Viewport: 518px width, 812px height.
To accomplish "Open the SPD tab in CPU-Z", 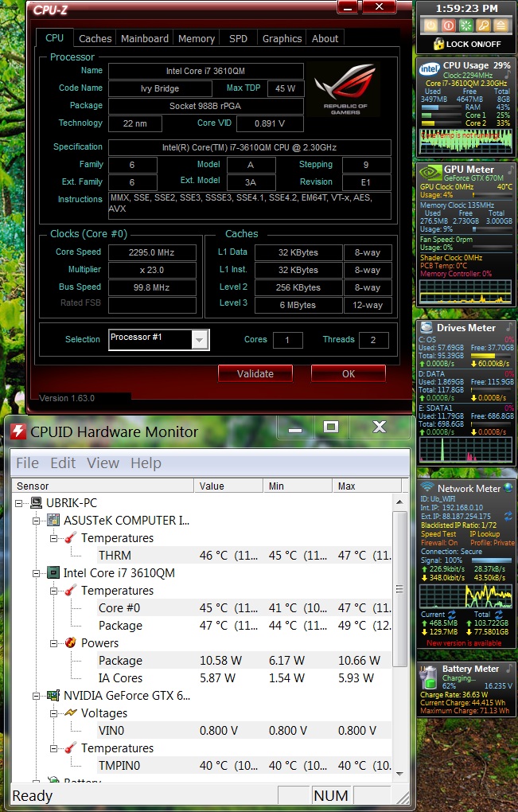I will pyautogui.click(x=238, y=39).
